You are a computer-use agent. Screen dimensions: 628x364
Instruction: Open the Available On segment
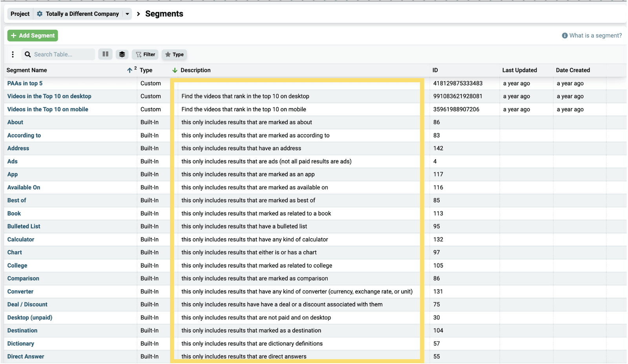pos(24,187)
